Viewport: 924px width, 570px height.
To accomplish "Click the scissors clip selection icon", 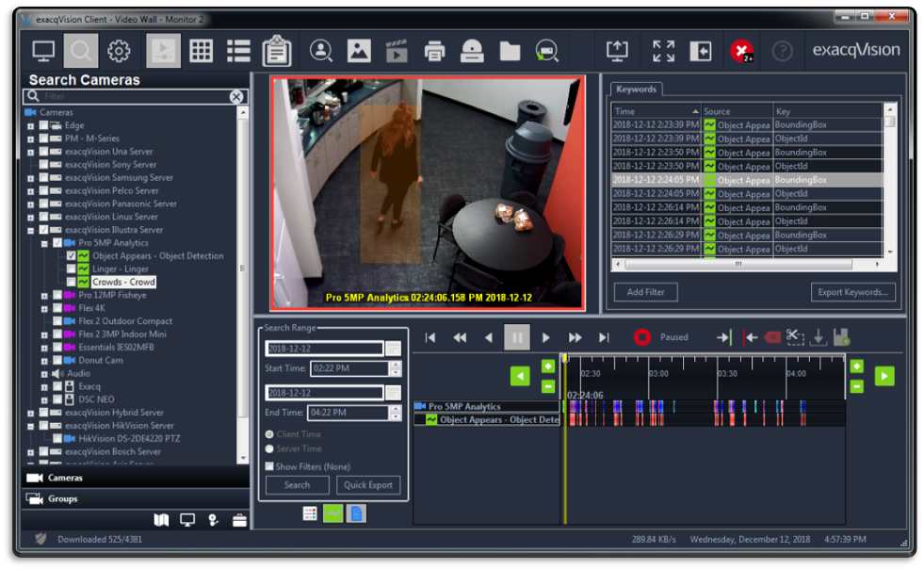I will (795, 337).
